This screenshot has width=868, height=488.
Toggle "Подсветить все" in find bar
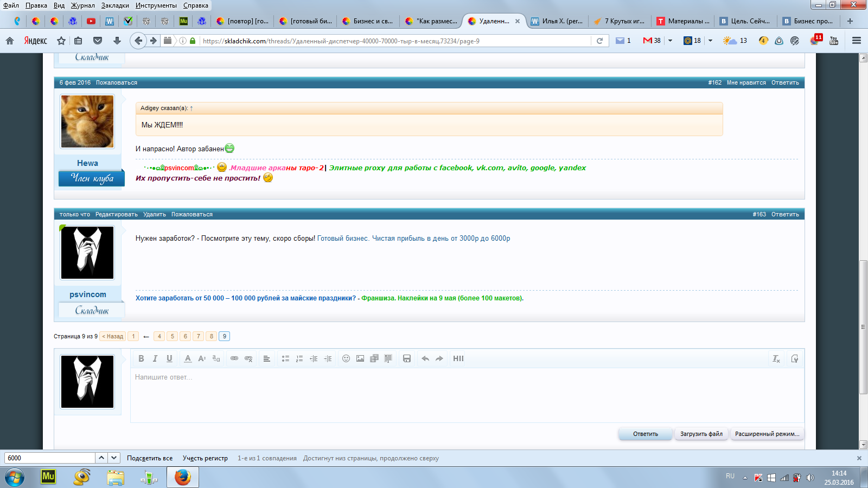(x=150, y=458)
